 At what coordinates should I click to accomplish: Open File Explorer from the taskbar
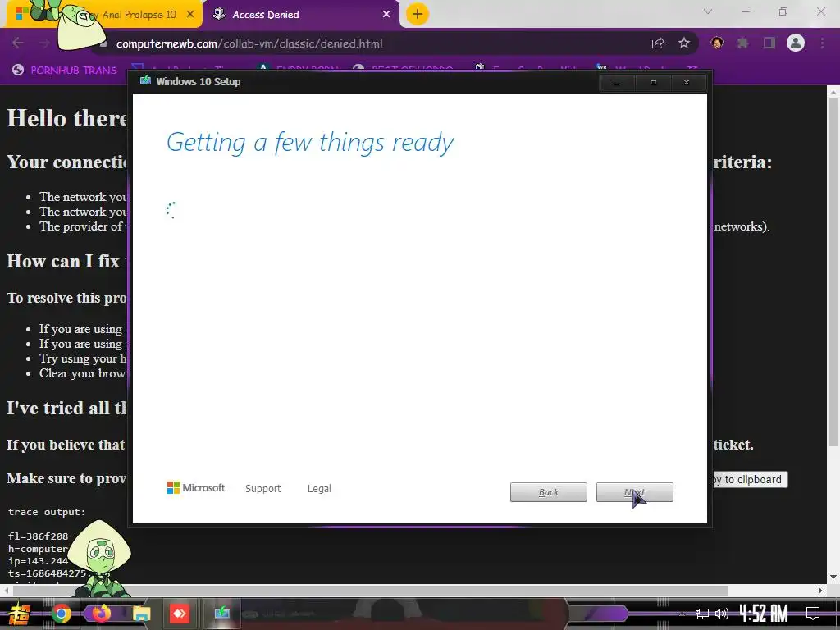click(141, 614)
